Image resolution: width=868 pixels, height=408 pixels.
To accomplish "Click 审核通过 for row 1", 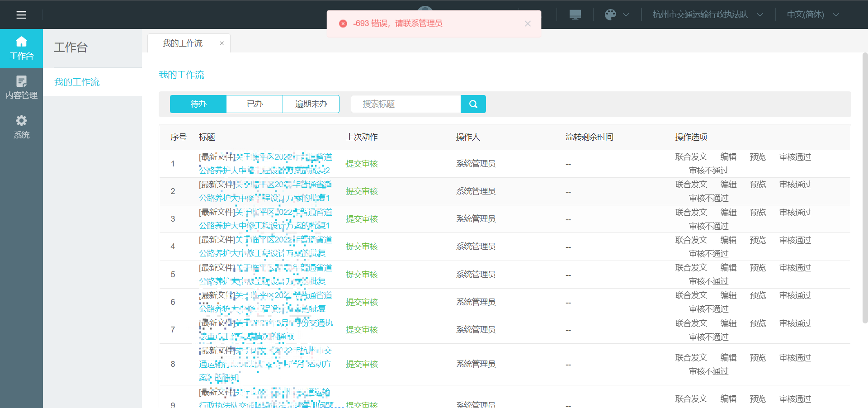I will [x=795, y=157].
